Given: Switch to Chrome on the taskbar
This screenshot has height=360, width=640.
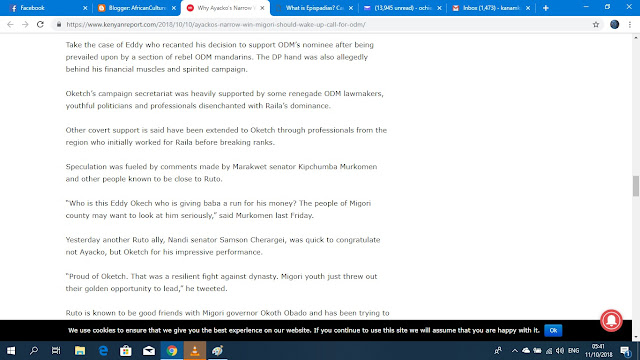Looking at the screenshot, I should pos(172,351).
